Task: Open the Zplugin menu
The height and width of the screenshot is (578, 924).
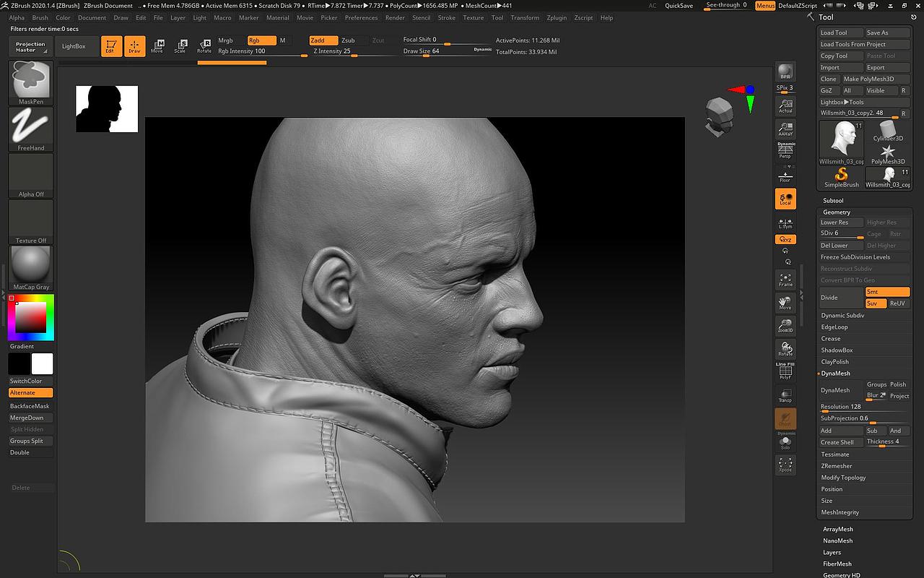Action: pyautogui.click(x=557, y=17)
